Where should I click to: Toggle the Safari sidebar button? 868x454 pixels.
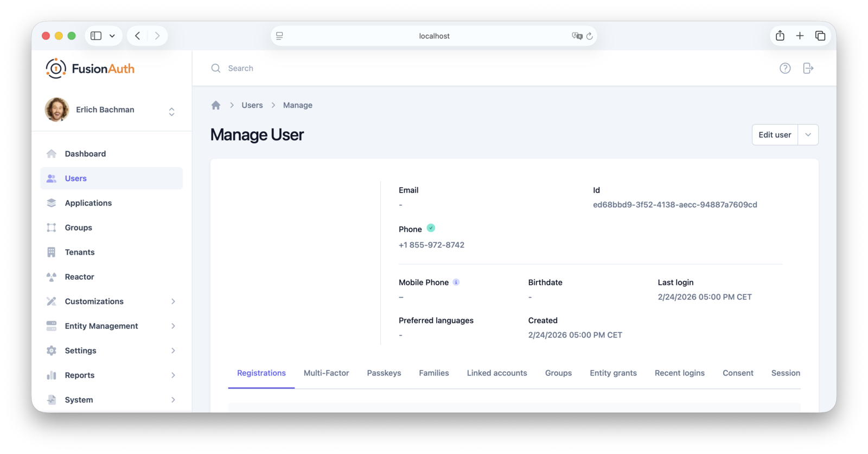[96, 36]
